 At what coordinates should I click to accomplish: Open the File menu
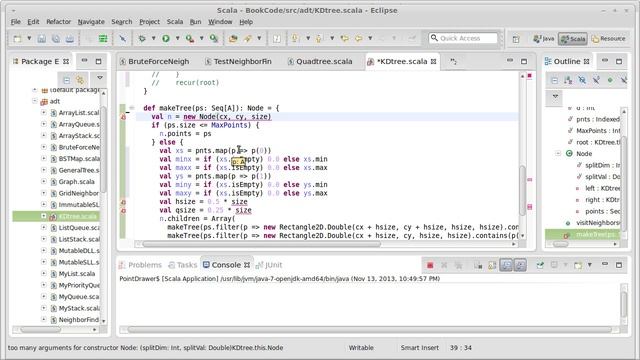coord(16,22)
